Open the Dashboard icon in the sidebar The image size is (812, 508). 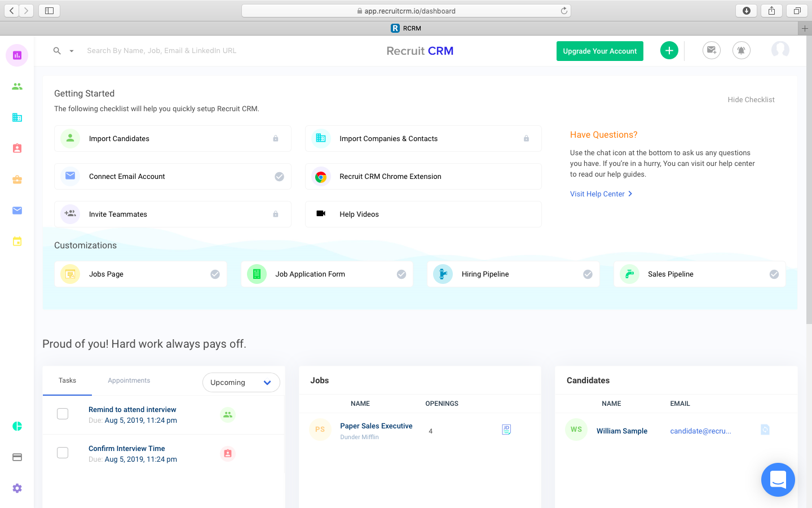point(17,55)
